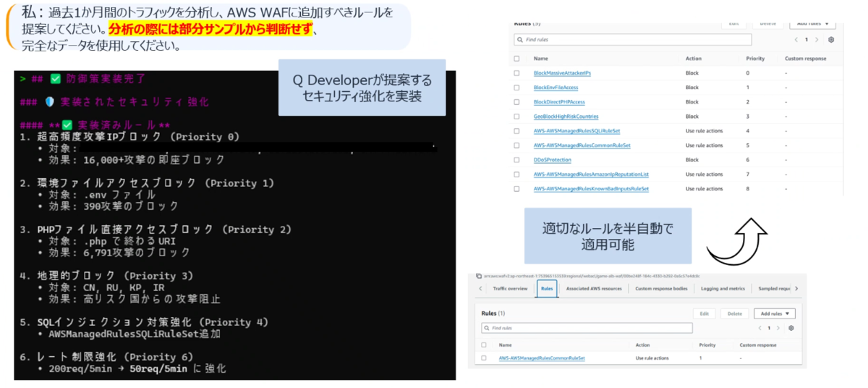Select all rules in the nine-rule table
The width and height of the screenshot is (868, 388).
click(x=516, y=58)
